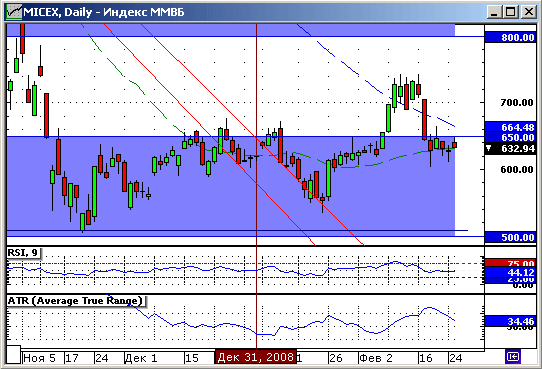This screenshot has height=369, width=542.
Task: Click the current price 632.94 label
Action: (x=510, y=149)
